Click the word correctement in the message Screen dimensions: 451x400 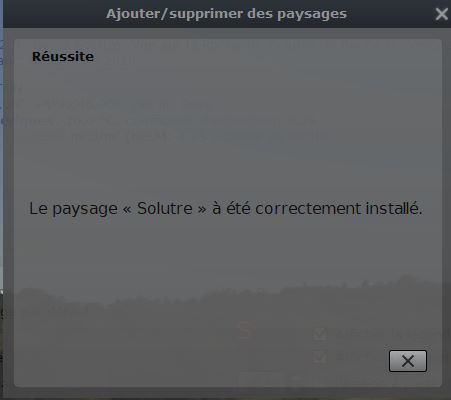point(308,208)
